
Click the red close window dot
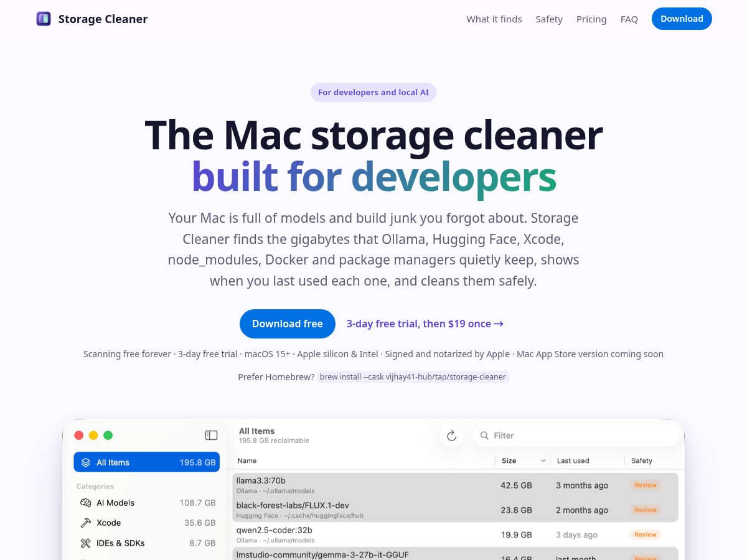tap(79, 436)
